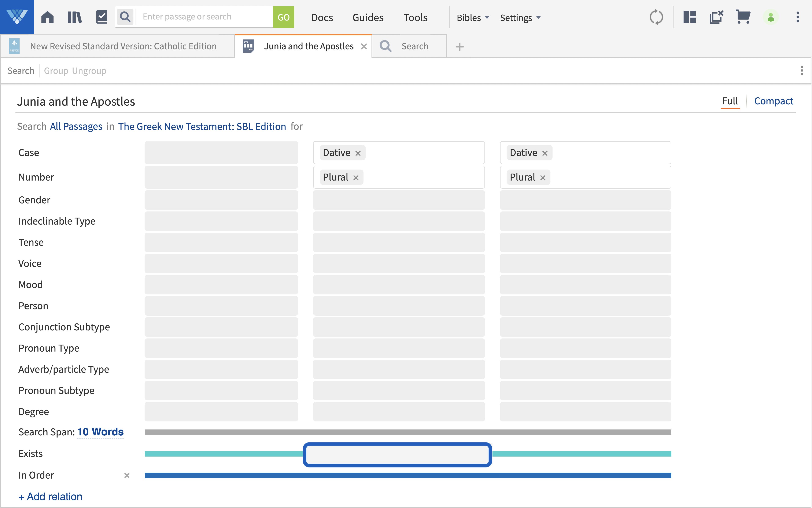This screenshot has width=812, height=508.
Task: Click the close all panels icon
Action: (x=716, y=17)
